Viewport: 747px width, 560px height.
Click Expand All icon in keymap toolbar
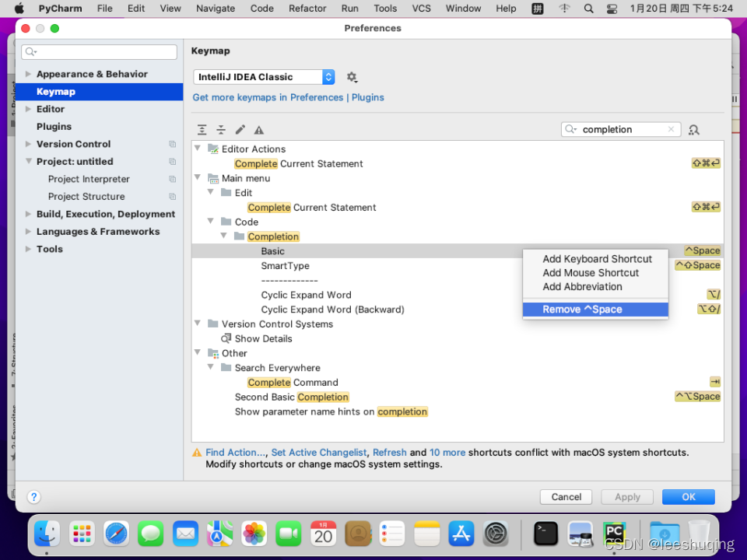pos(202,130)
